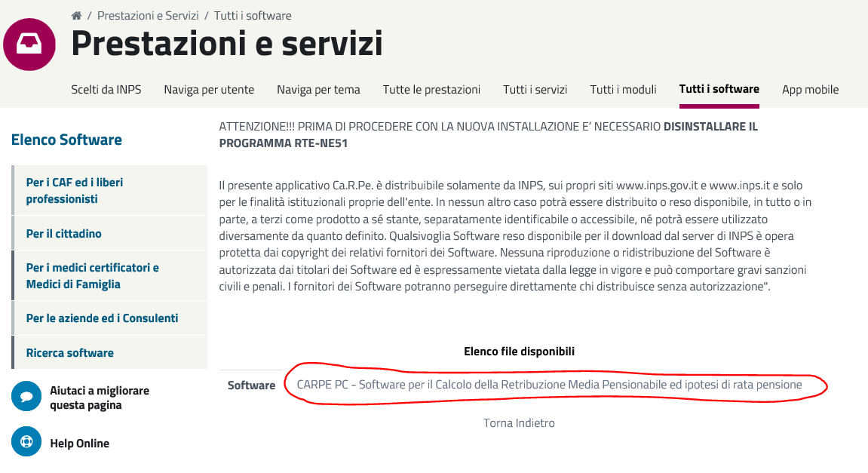Select Per il cittadino sidebar item
This screenshot has height=473, width=868.
point(64,234)
